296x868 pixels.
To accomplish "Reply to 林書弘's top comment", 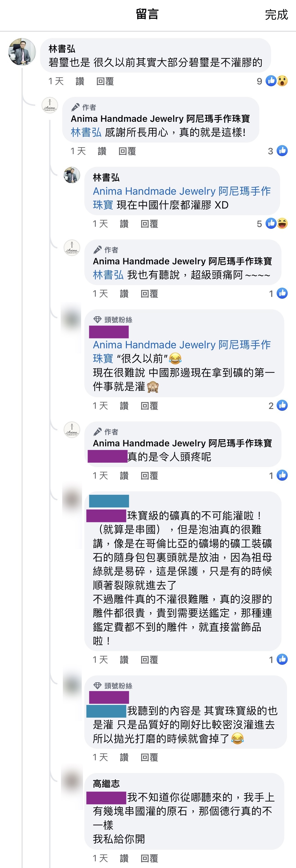I will tap(105, 81).
